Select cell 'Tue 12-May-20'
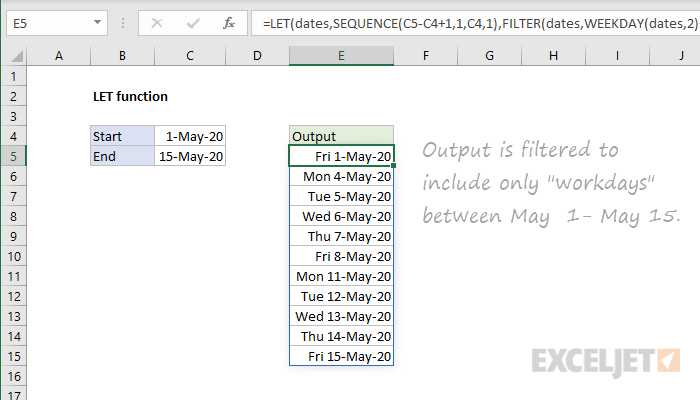 (x=341, y=296)
